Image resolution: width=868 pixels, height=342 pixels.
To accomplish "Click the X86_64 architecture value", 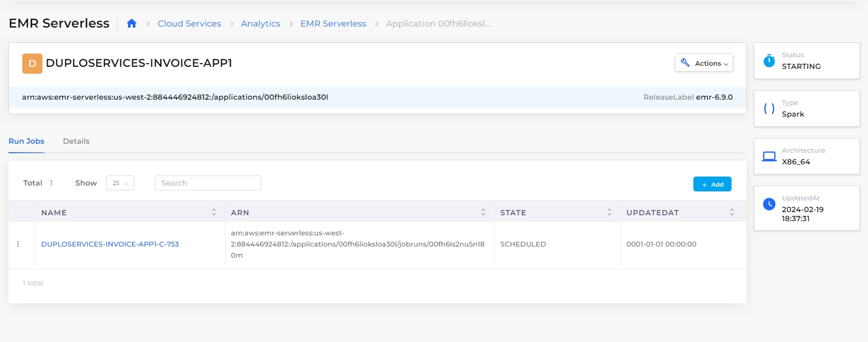I will pos(796,162).
